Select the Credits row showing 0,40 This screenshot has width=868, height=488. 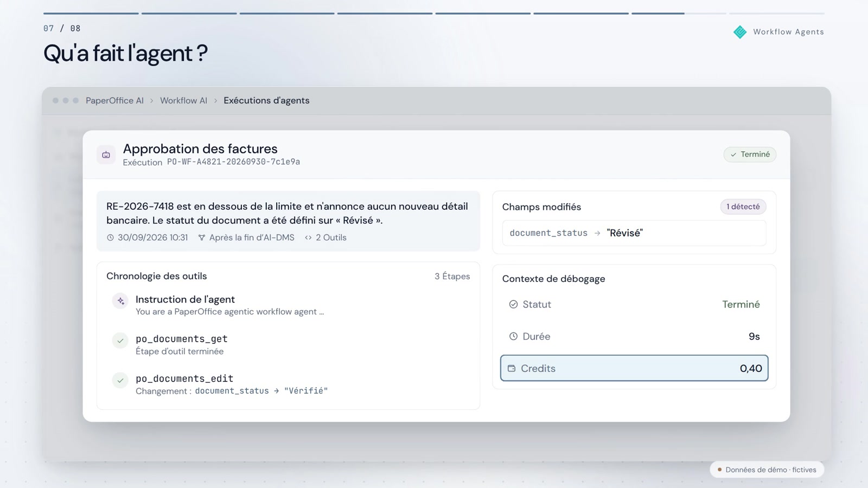click(634, 368)
